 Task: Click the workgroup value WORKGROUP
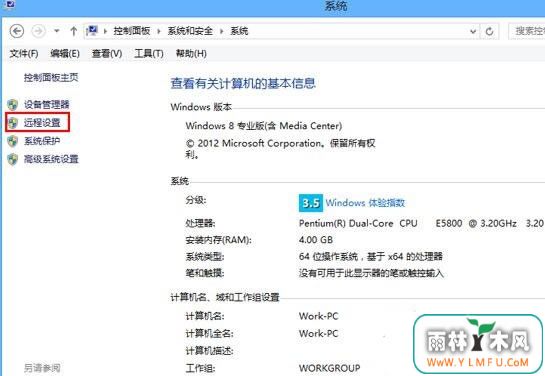[x=330, y=368]
